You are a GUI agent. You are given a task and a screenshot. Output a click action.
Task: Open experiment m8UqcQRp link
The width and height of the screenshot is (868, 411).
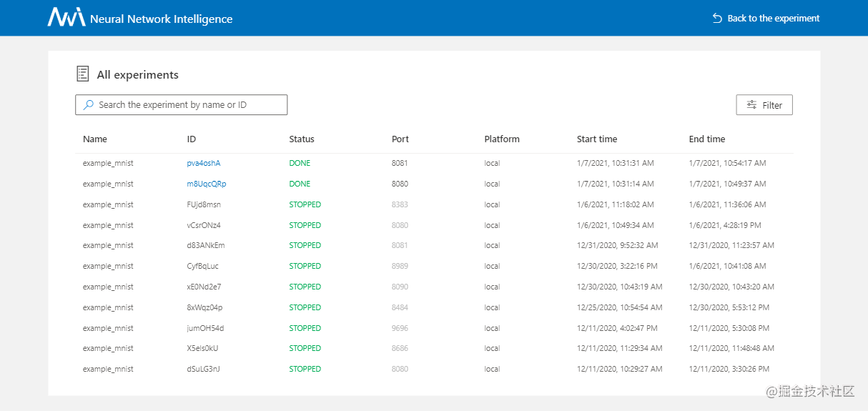point(207,184)
